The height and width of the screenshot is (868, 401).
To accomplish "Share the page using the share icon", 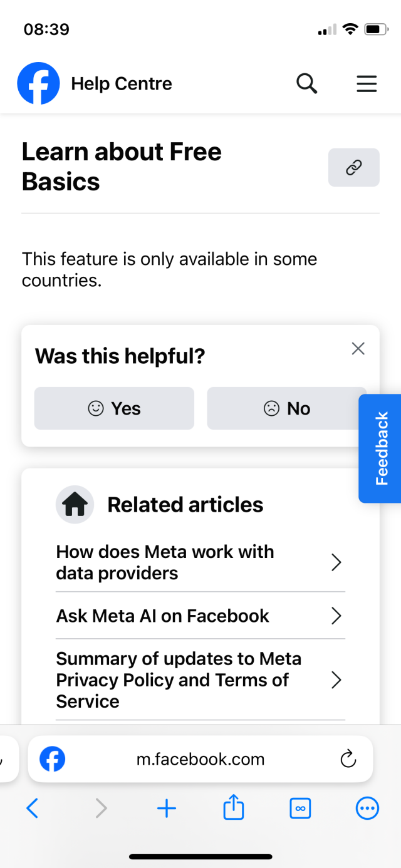I will (233, 808).
